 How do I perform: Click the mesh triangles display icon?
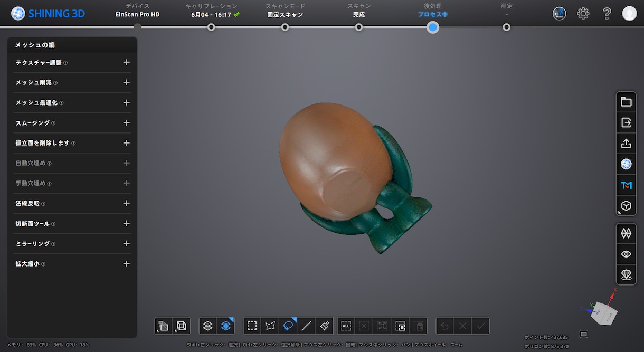coord(626,233)
